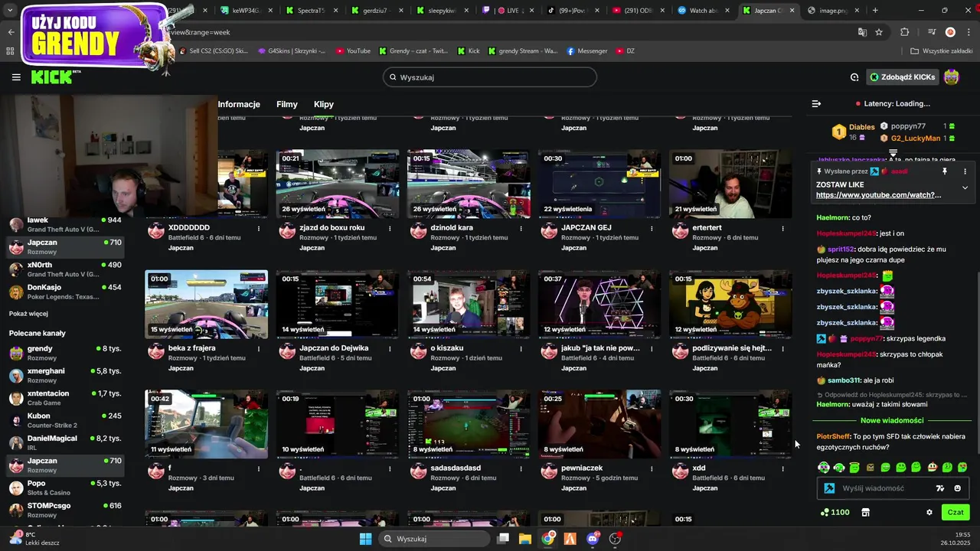Viewport: 980px width, 551px height.
Task: Open the Messenger bookmark
Action: [x=587, y=51]
